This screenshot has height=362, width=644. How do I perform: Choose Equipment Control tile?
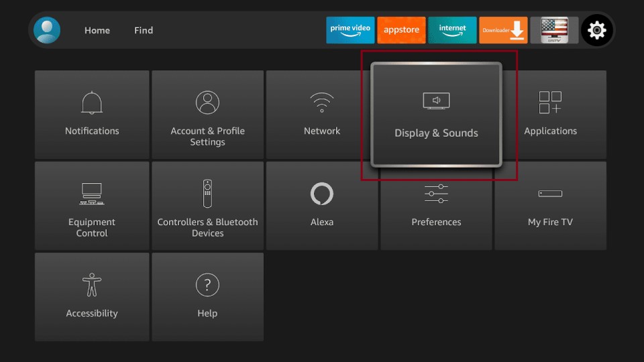coord(92,206)
